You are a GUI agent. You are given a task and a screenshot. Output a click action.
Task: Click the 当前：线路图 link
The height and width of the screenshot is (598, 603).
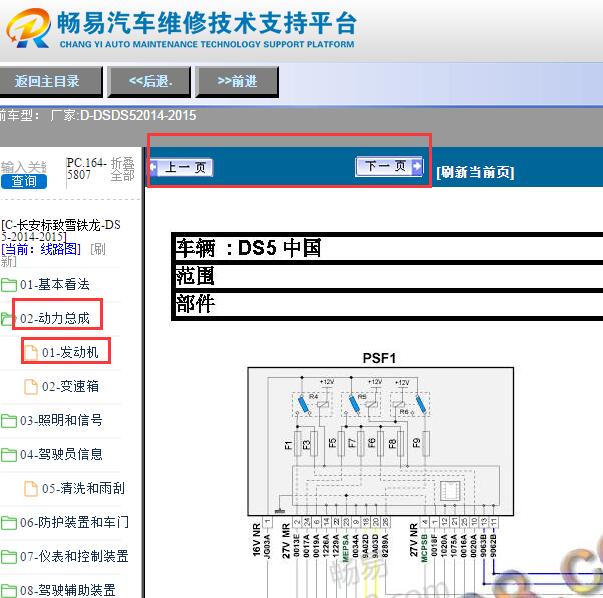[41, 249]
